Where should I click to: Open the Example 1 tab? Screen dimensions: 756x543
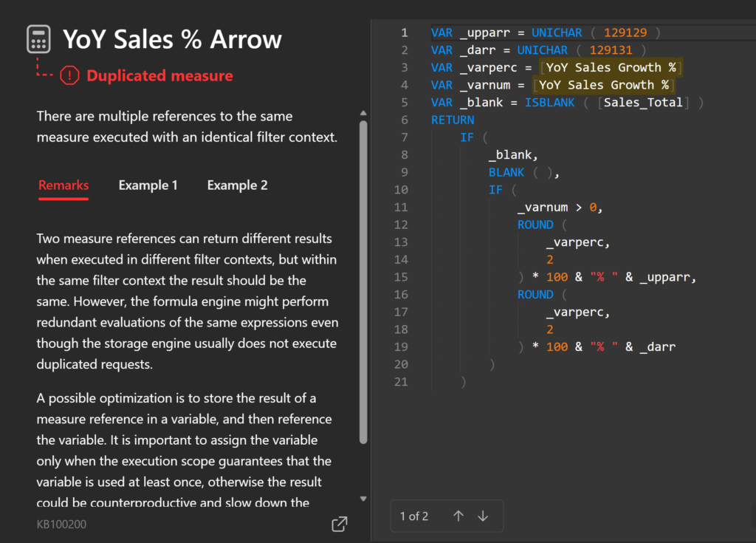tap(148, 185)
